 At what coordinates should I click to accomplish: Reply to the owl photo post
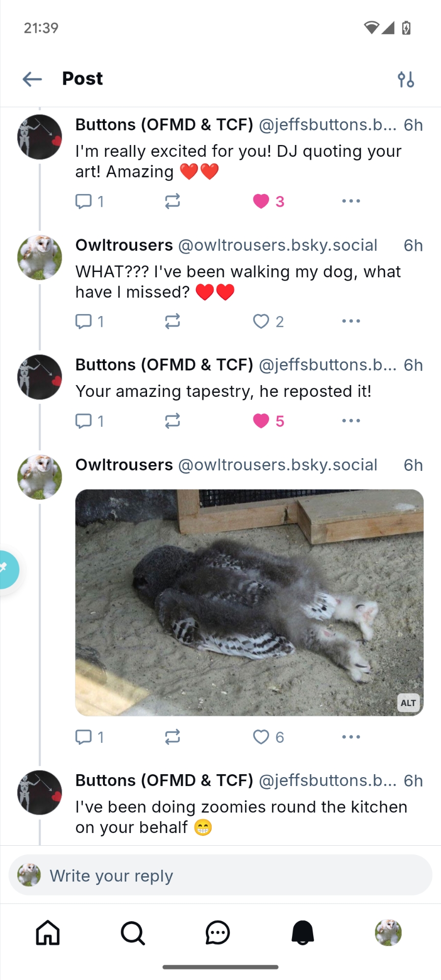click(84, 737)
